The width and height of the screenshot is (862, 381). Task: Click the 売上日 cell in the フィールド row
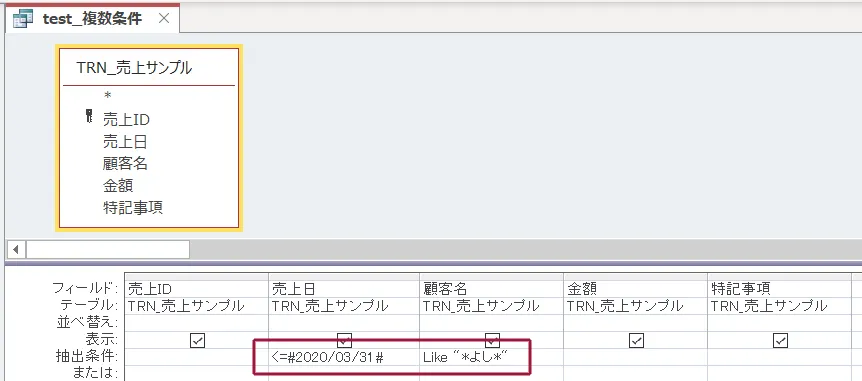tap(344, 289)
